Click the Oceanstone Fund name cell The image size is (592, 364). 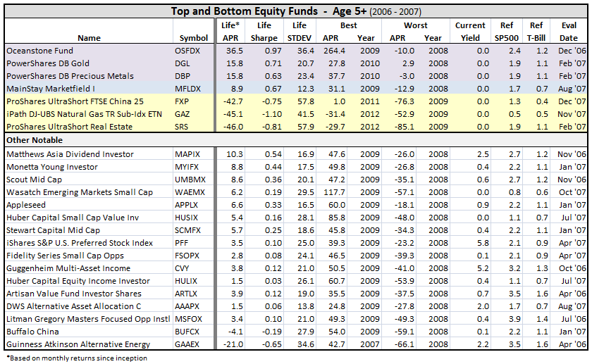[x=39, y=51]
